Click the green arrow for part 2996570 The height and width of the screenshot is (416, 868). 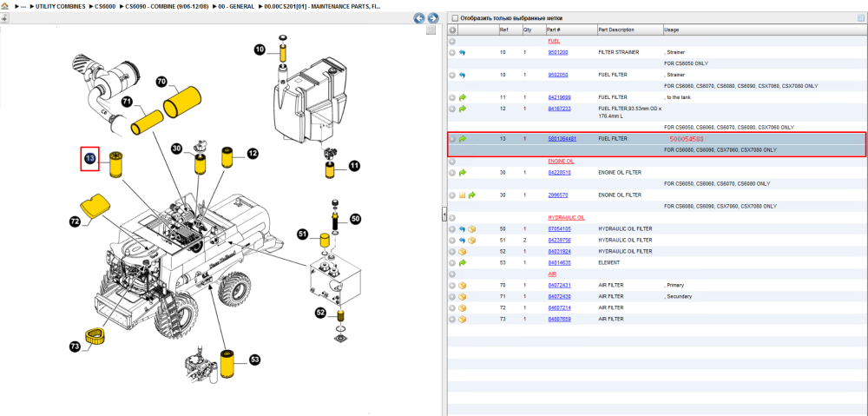click(472, 195)
